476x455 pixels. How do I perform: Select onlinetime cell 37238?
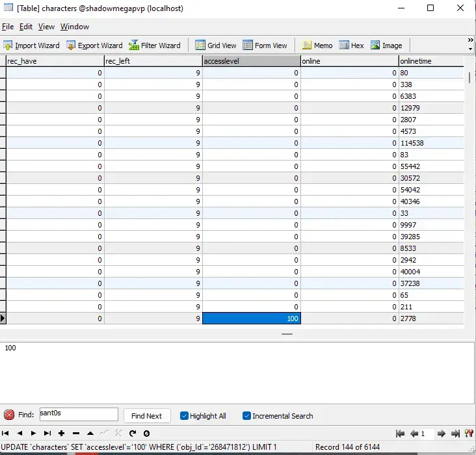click(x=431, y=283)
